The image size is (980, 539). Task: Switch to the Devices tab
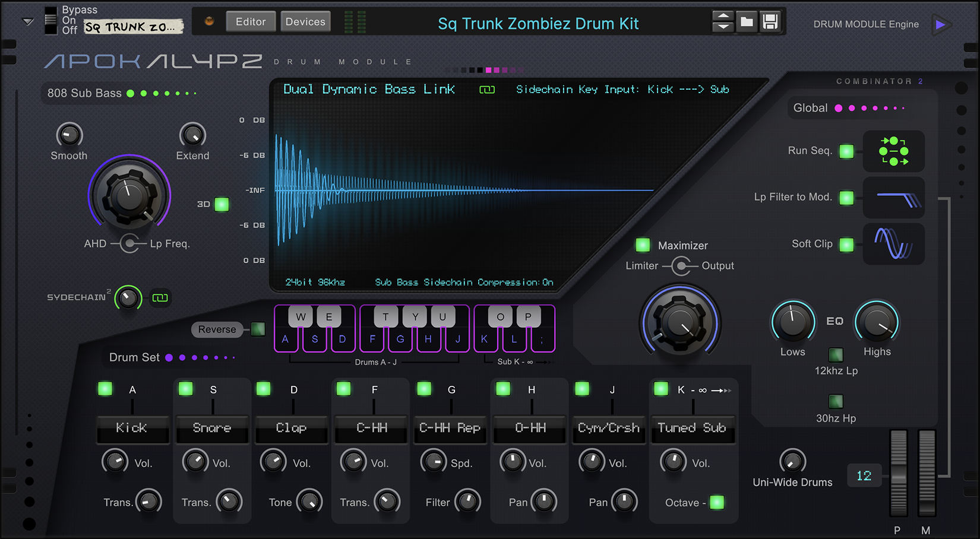305,21
